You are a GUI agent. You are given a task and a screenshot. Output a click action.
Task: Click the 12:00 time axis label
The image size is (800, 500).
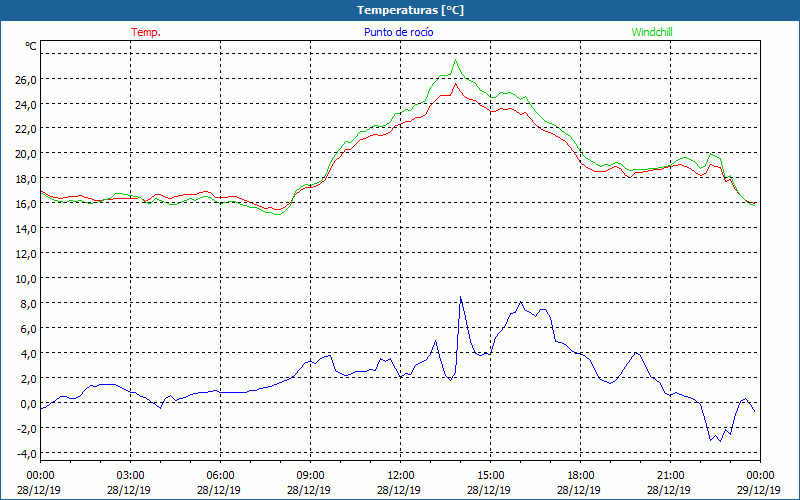401,476
